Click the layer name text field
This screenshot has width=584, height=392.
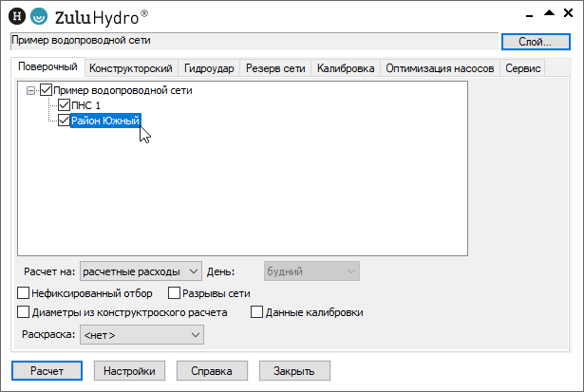pos(253,41)
